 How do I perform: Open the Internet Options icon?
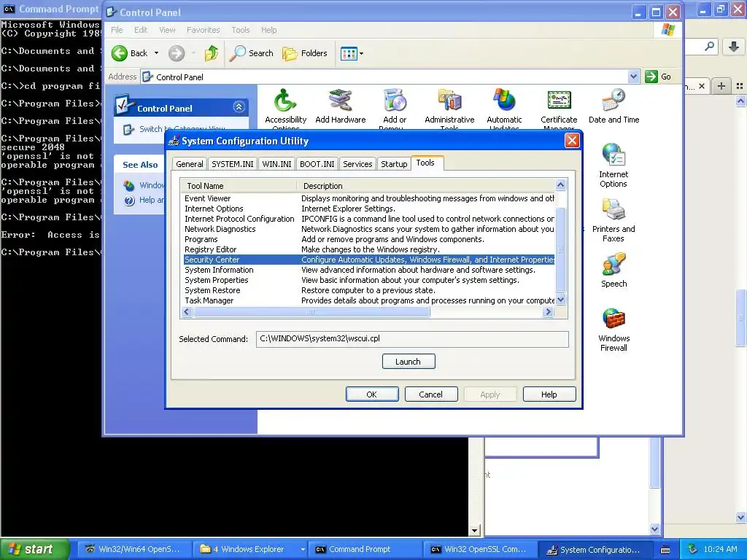(x=614, y=155)
